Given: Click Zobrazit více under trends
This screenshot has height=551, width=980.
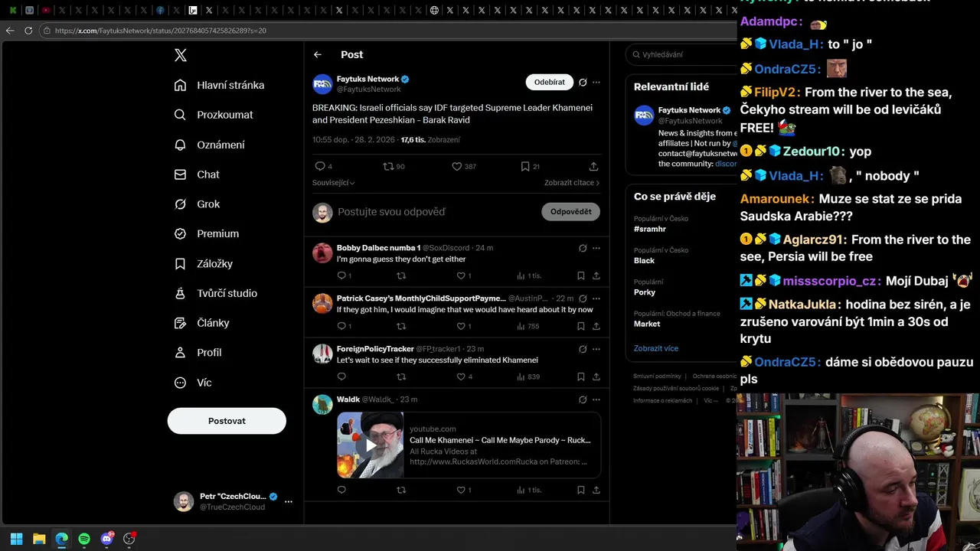Looking at the screenshot, I should [655, 348].
